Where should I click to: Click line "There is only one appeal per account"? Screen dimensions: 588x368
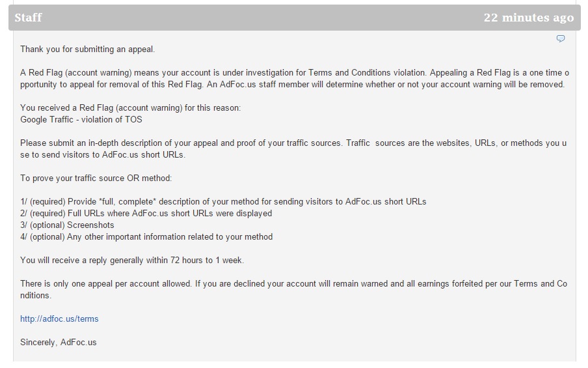294,284
